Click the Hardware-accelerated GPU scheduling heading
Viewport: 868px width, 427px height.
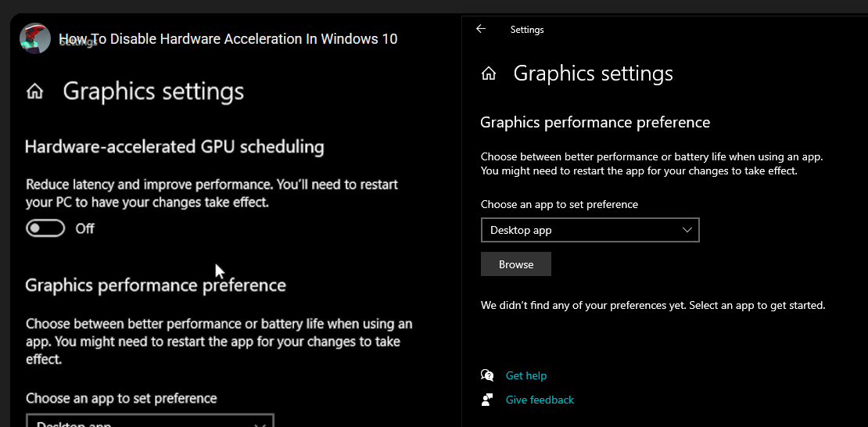pos(174,146)
